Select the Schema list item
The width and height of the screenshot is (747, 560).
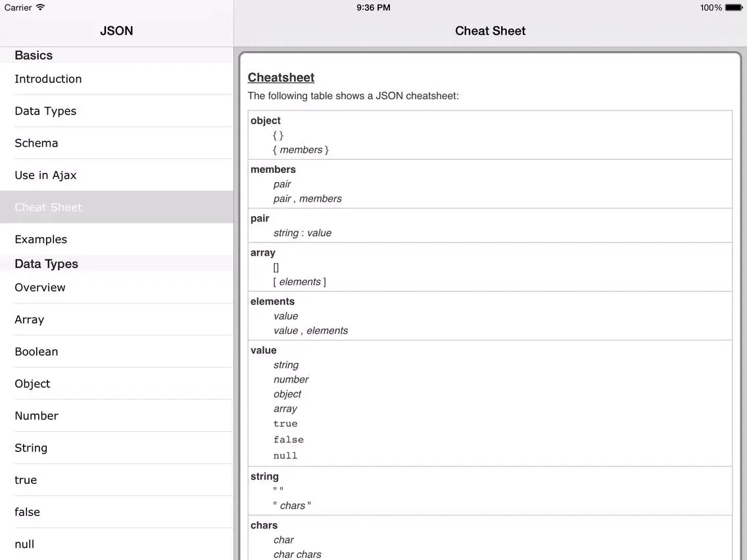(117, 143)
